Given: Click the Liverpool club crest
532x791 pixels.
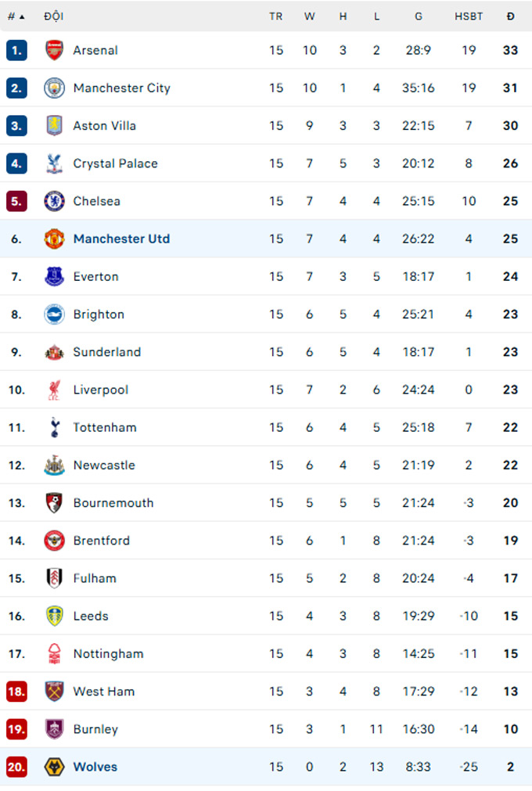Looking at the screenshot, I should coord(54,390).
